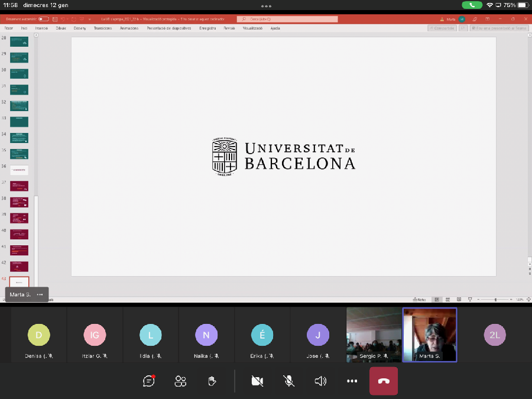Select slide 36 thumbnail
This screenshot has height=399, width=532.
point(19,170)
